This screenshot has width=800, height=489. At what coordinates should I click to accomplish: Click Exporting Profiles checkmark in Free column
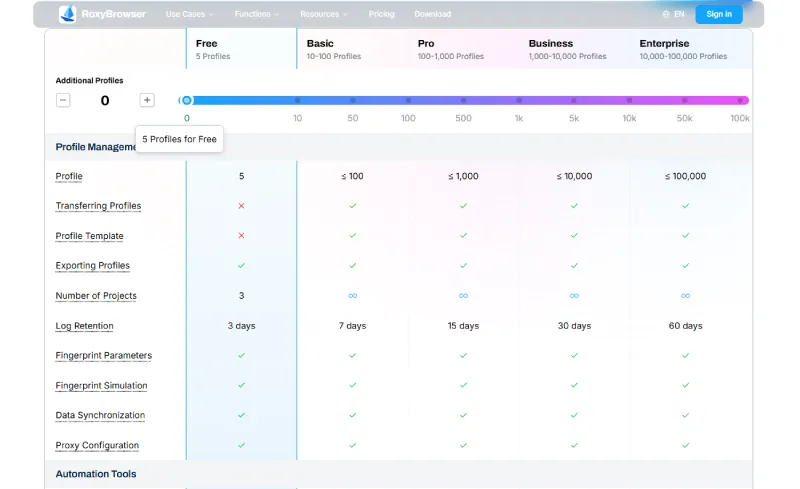click(241, 265)
